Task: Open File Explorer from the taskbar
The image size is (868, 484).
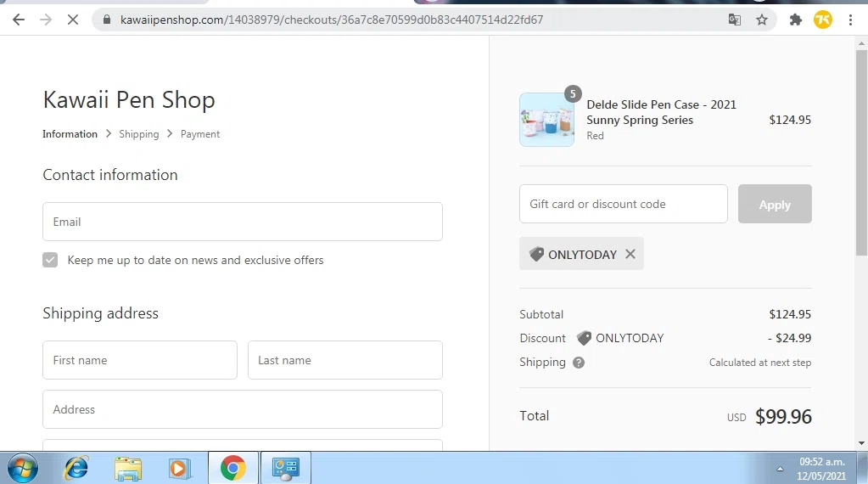Action: 128,468
